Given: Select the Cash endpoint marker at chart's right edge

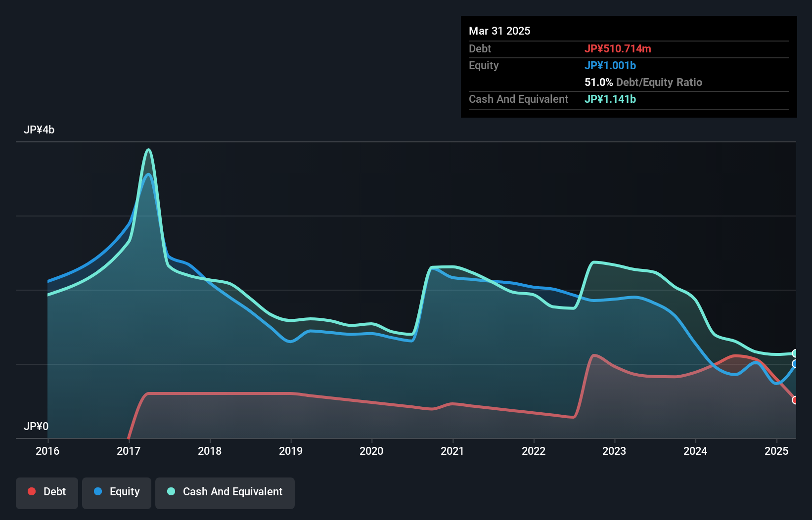Looking at the screenshot, I should point(795,353).
